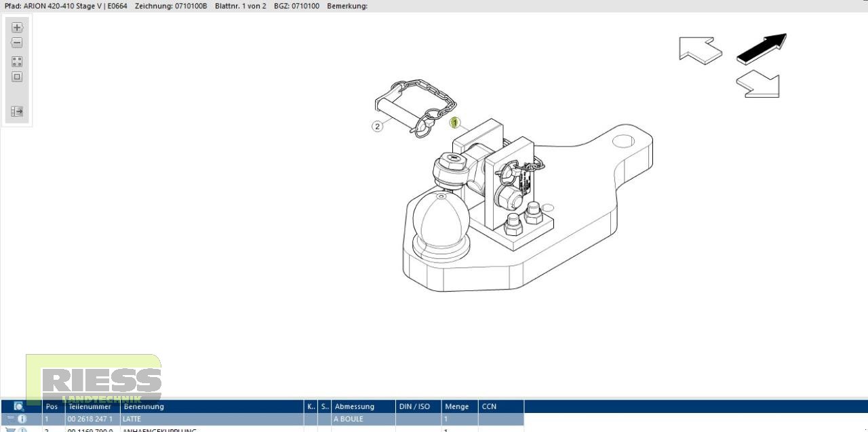The height and width of the screenshot is (432, 868).
Task: Sort by Pos column header
Action: 52,406
